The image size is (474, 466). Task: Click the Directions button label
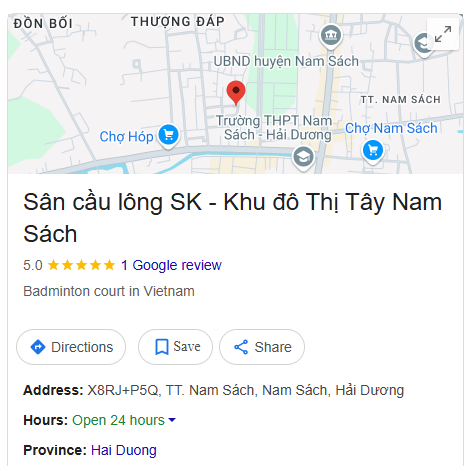82,347
